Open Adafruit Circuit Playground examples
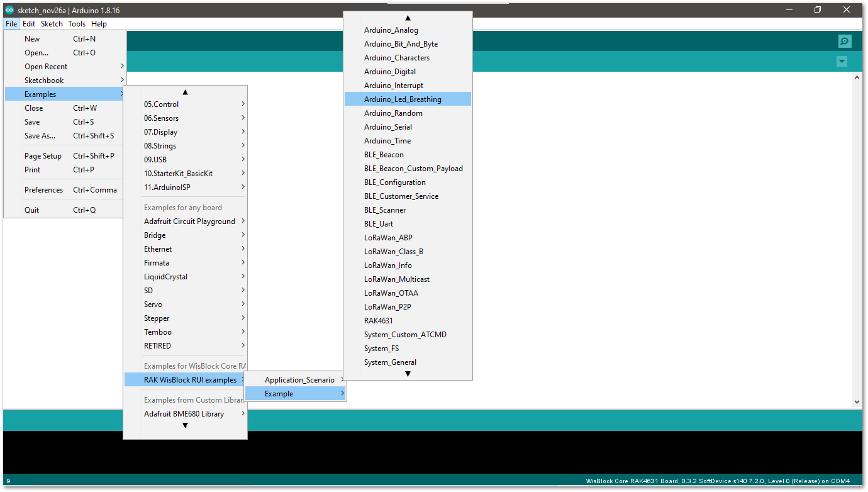This screenshot has width=868, height=492. click(185, 221)
